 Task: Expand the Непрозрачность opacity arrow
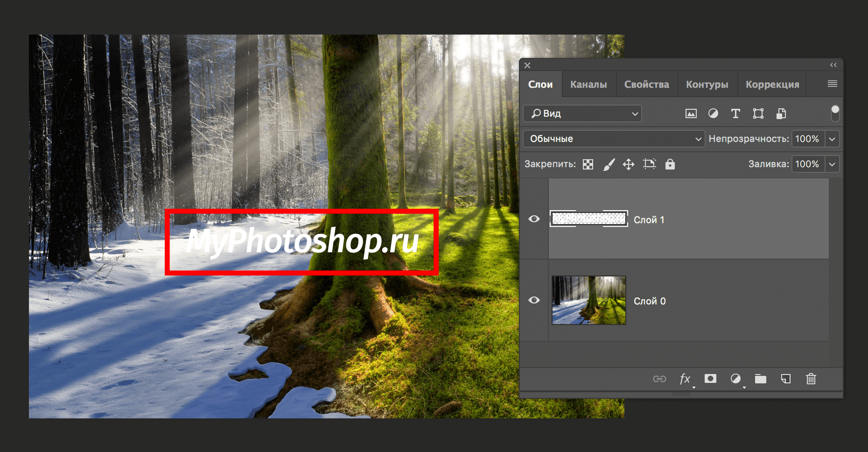(832, 139)
